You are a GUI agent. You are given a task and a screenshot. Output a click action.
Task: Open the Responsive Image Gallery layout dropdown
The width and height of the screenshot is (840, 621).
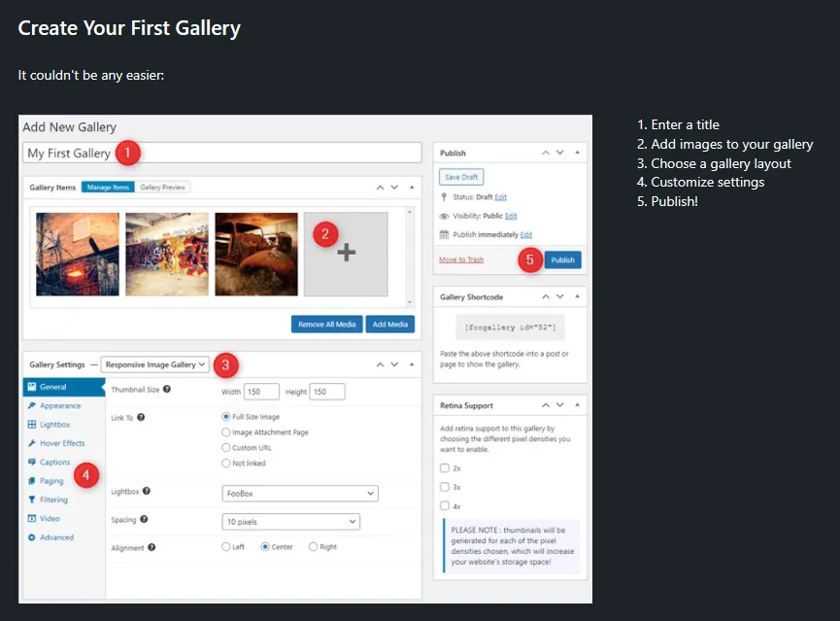click(155, 364)
